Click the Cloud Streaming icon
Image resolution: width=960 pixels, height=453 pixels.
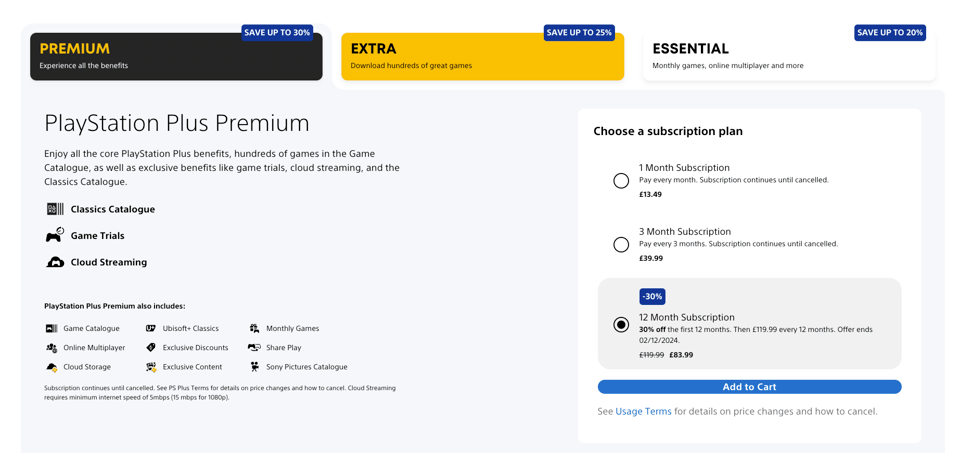[x=55, y=262]
